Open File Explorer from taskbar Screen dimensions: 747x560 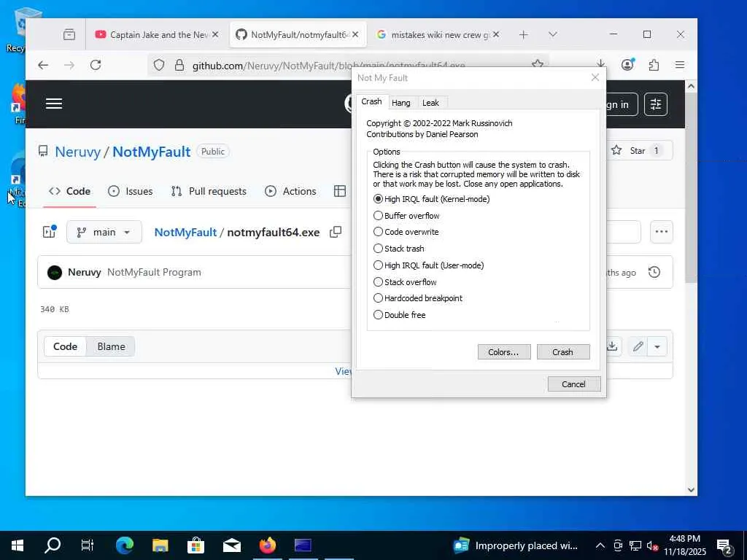[160, 545]
